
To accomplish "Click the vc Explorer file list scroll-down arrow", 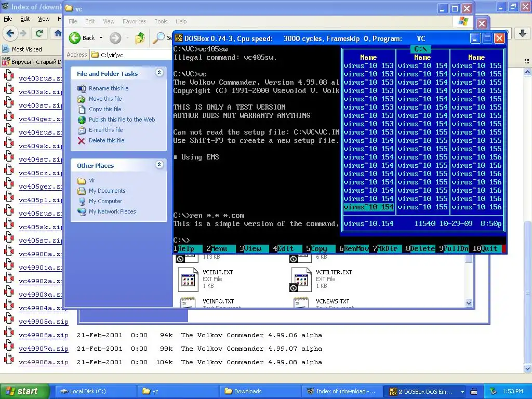I will [x=469, y=303].
